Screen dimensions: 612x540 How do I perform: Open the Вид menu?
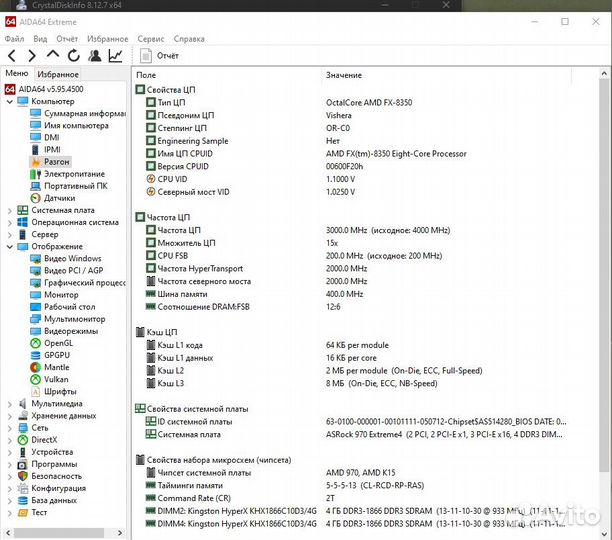coord(40,39)
